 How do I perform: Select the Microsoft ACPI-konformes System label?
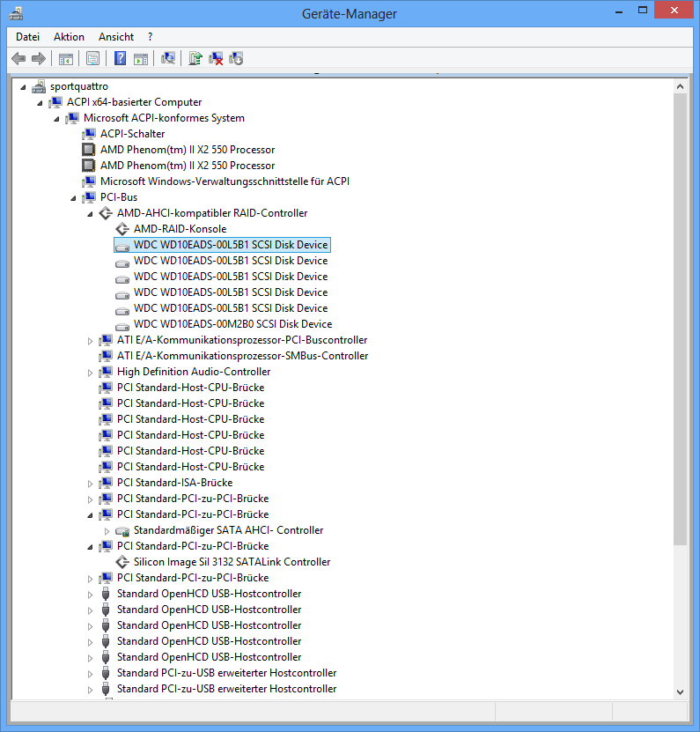coord(164,118)
